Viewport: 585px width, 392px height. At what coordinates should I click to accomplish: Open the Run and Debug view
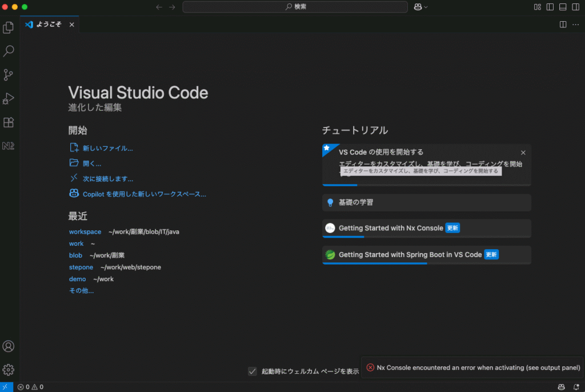click(8, 98)
